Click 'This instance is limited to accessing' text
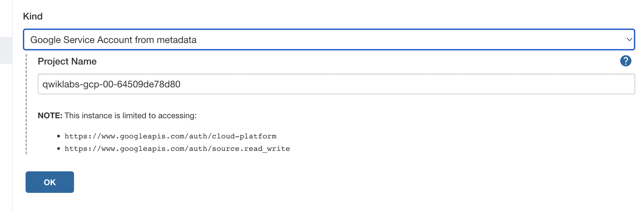The height and width of the screenshot is (211, 644). click(x=131, y=116)
